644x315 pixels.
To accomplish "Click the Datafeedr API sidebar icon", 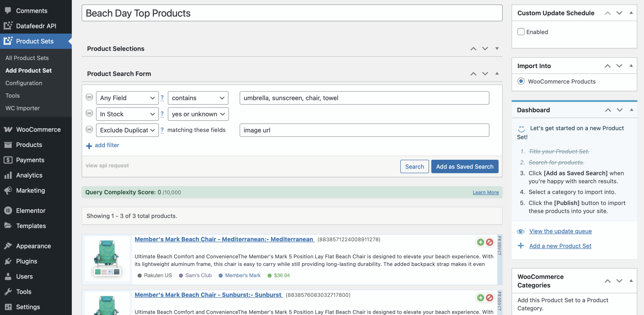I will (8, 26).
